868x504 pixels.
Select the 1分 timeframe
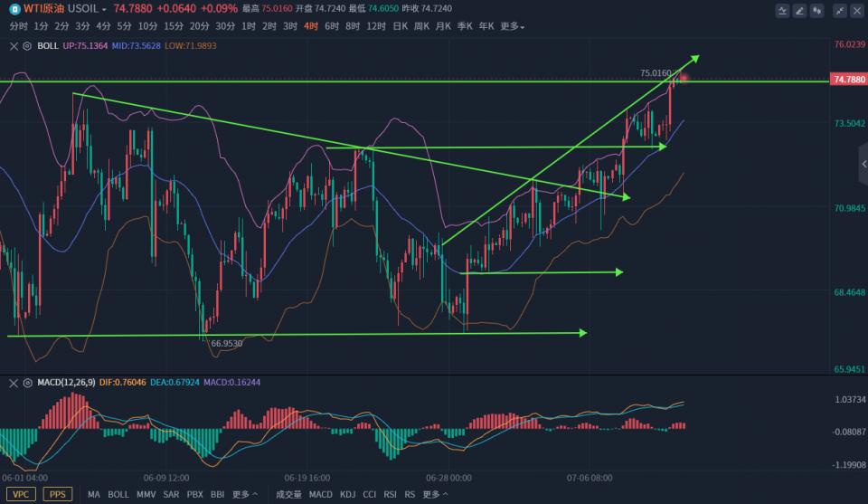41,26
